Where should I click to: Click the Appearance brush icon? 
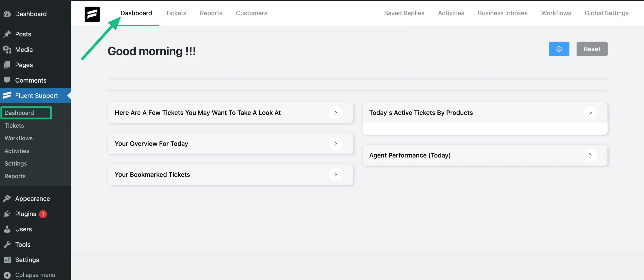(7, 198)
